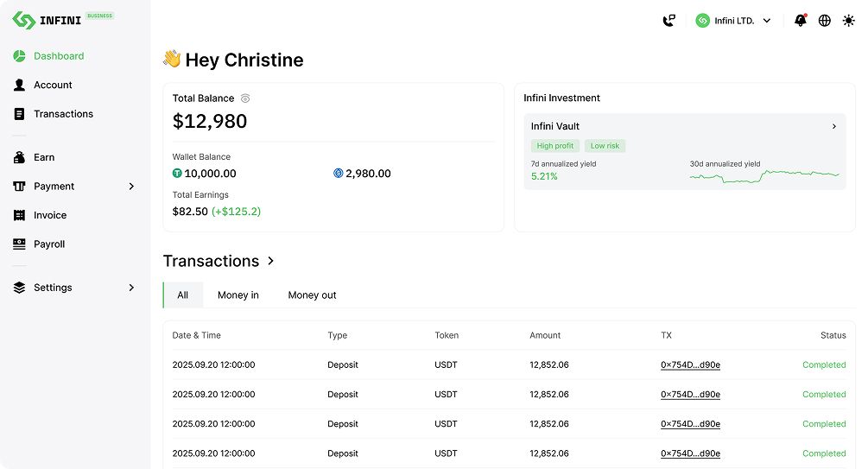868x469 pixels.
Task: Toggle the light/dark theme sun icon
Action: point(848,21)
